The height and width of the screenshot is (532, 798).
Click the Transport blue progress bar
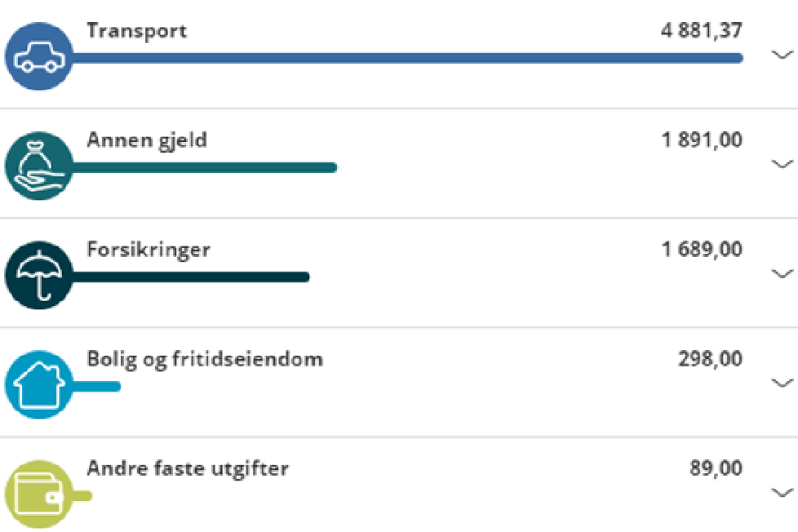407,58
